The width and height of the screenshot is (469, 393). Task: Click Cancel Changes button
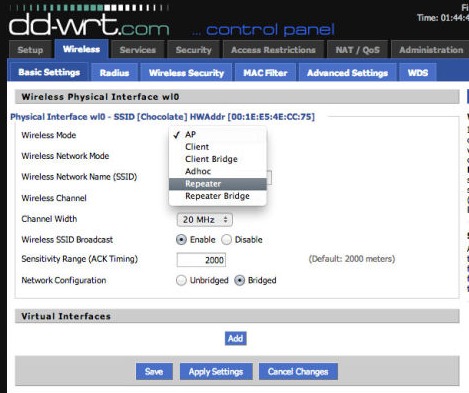tap(298, 371)
